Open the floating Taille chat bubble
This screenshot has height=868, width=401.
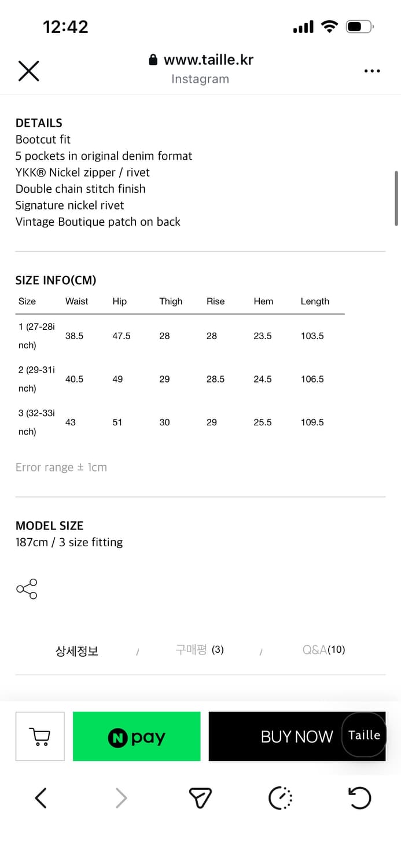tap(364, 735)
